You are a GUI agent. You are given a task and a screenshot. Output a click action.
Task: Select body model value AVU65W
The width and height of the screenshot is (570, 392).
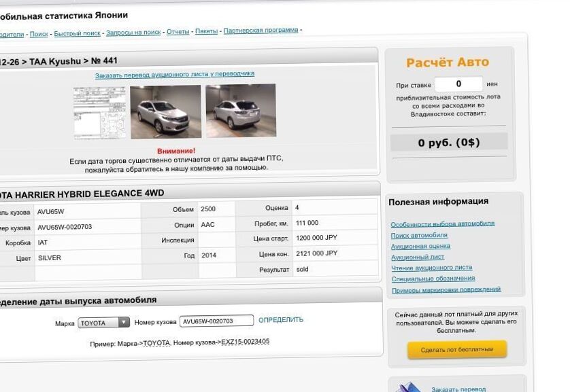tap(50, 211)
